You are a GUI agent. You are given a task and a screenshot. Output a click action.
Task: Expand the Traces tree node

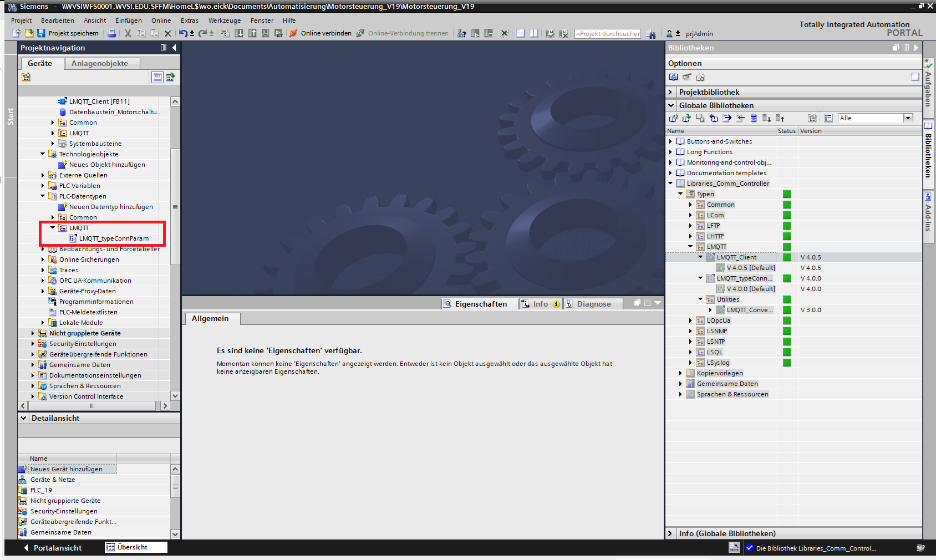point(43,270)
